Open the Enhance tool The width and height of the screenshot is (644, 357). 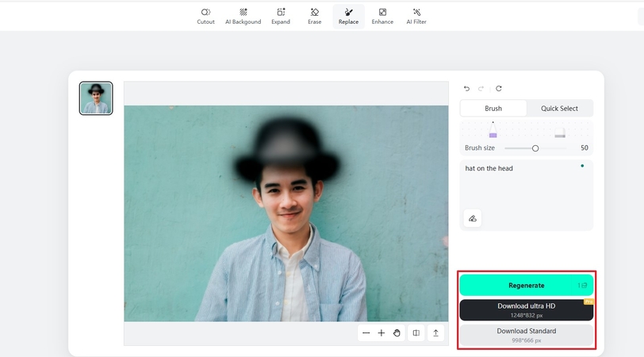point(382,17)
